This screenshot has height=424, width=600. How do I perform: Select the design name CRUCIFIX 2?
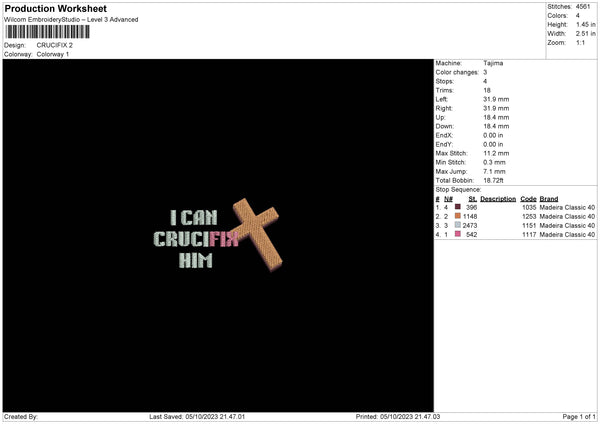click(x=55, y=45)
